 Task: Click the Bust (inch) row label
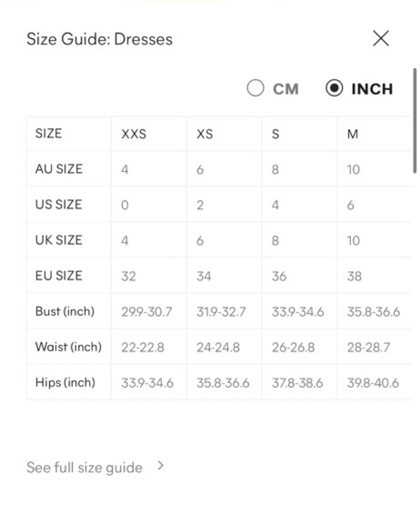[x=65, y=311]
